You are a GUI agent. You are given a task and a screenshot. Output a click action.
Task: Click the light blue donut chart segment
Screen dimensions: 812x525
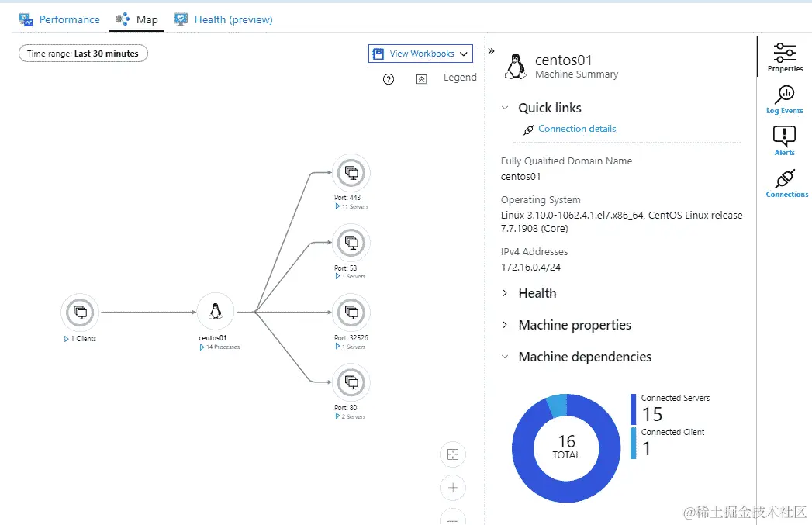(557, 405)
